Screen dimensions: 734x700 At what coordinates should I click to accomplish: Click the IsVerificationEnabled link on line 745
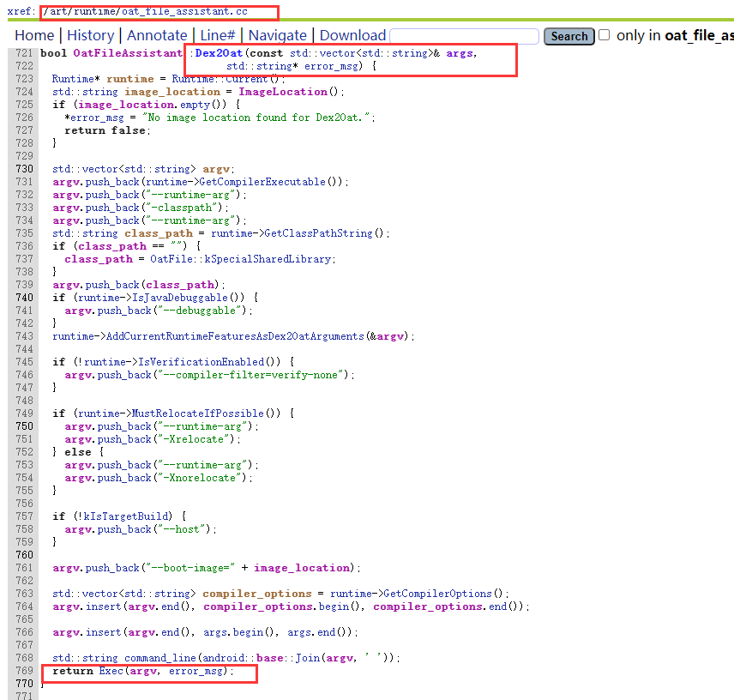click(201, 362)
